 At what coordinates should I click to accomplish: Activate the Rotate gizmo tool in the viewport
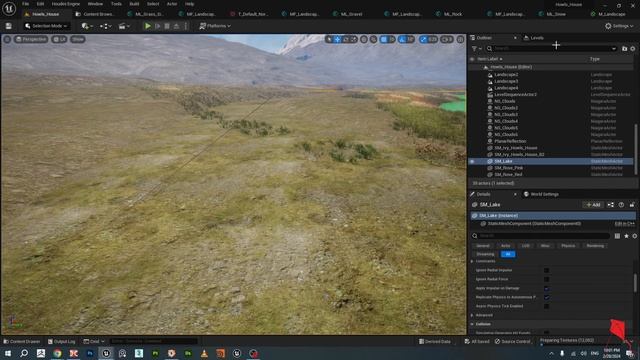[x=346, y=40]
